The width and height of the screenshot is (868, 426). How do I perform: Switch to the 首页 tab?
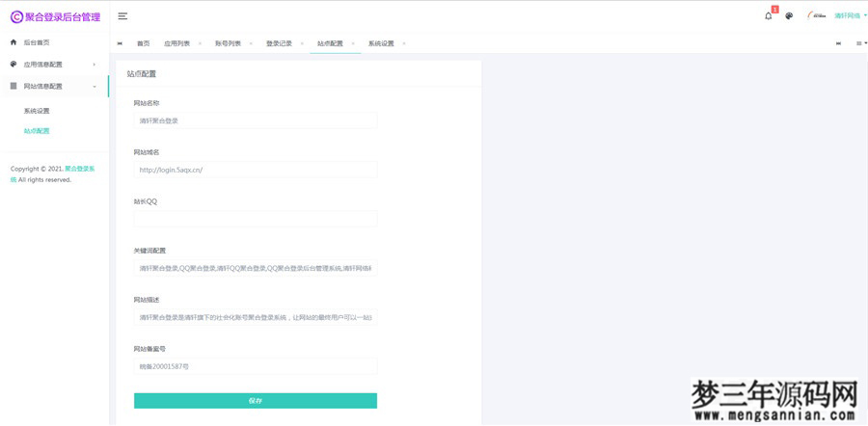tap(144, 43)
